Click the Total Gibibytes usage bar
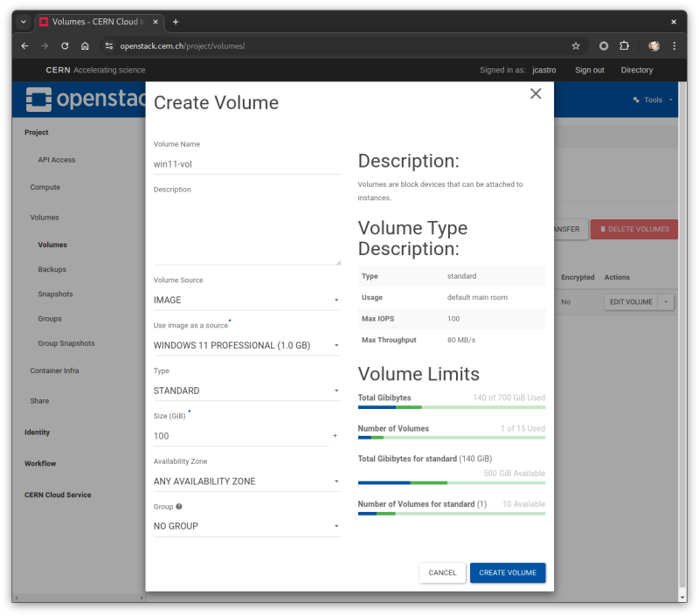The width and height of the screenshot is (699, 616). point(451,406)
